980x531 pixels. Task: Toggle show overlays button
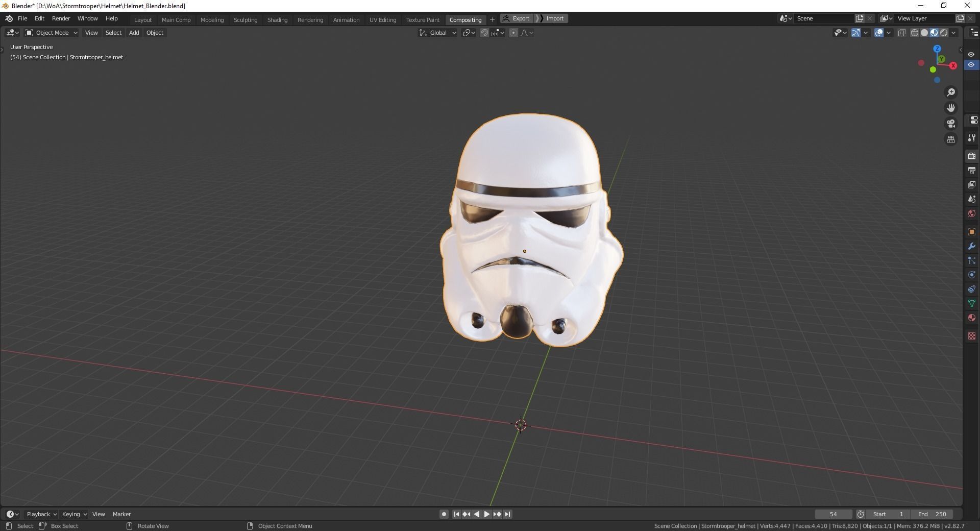tap(879, 33)
